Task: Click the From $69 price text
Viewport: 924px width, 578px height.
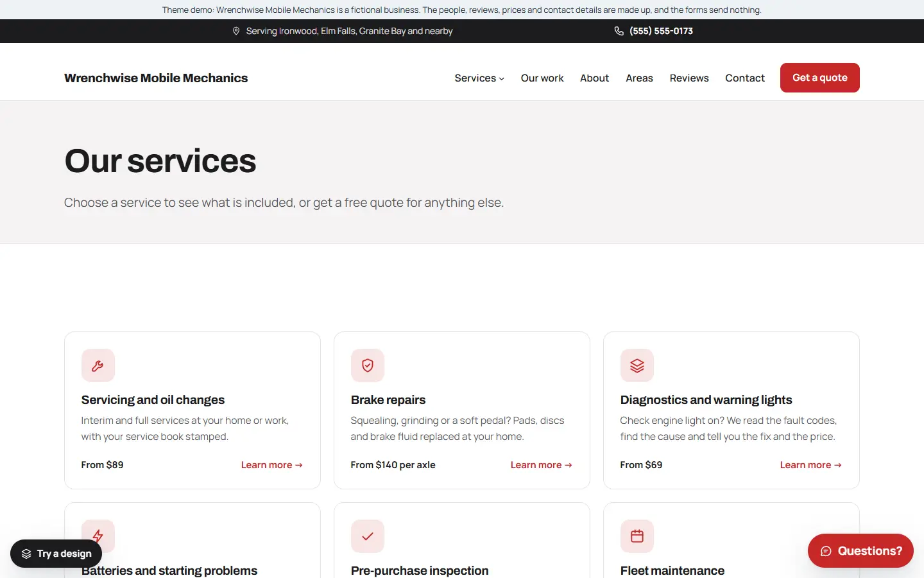Action: pyautogui.click(x=642, y=465)
